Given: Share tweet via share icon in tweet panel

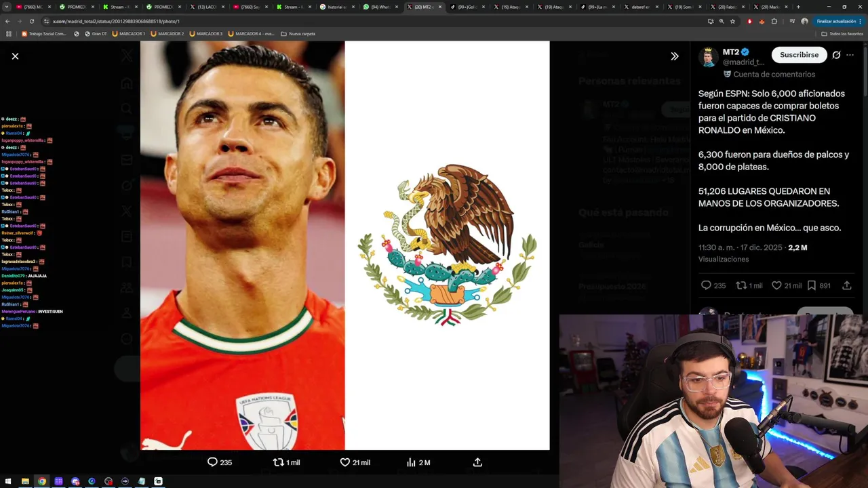Looking at the screenshot, I should (847, 285).
